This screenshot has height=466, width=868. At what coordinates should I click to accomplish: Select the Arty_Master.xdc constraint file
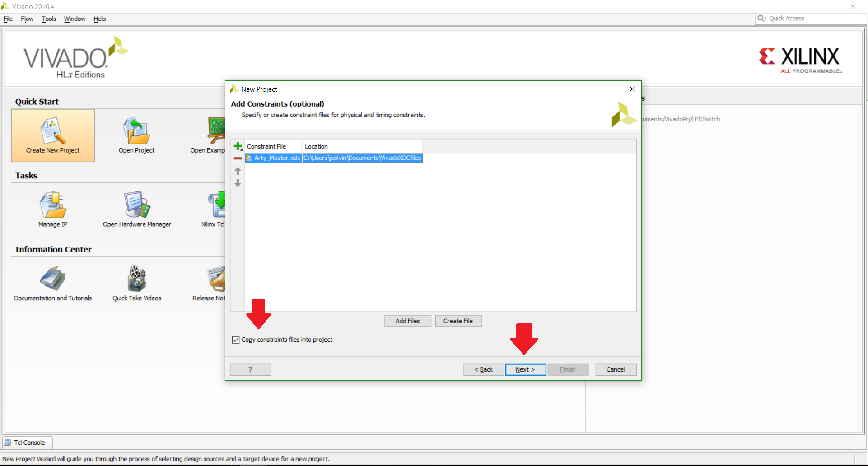click(273, 158)
